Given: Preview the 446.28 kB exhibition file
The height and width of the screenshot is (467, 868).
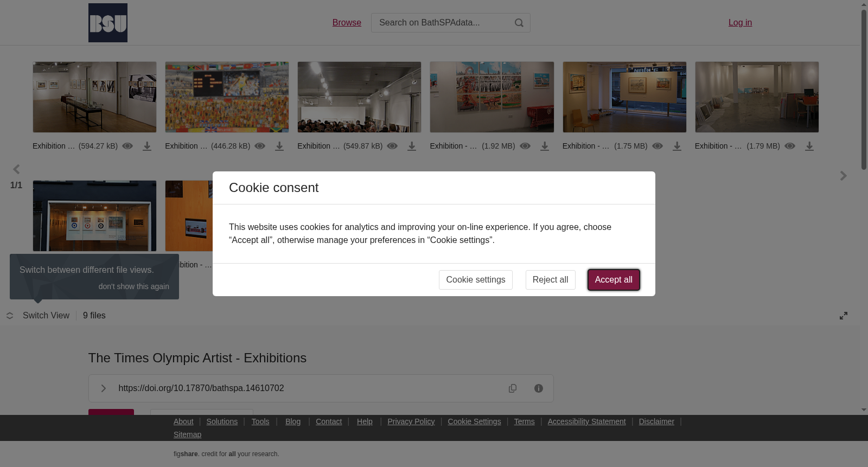Looking at the screenshot, I should (260, 146).
